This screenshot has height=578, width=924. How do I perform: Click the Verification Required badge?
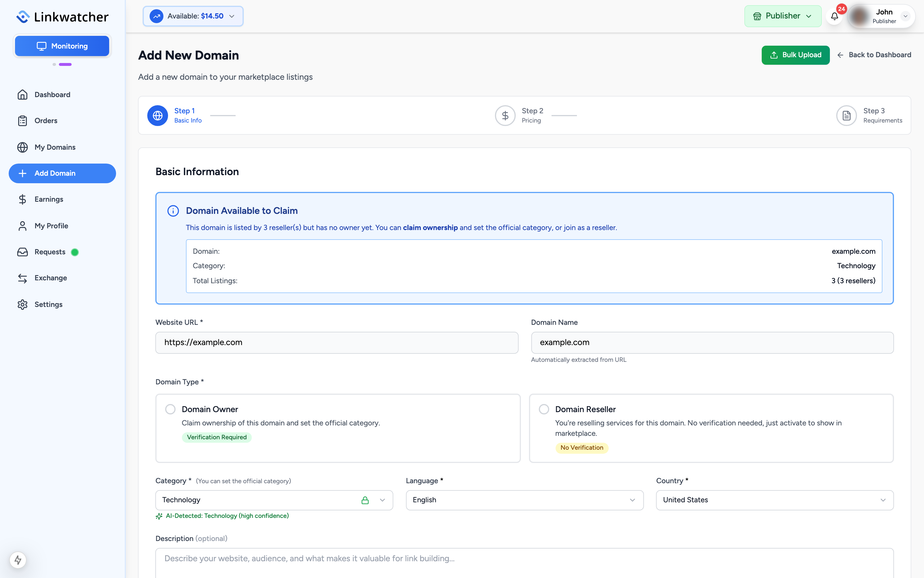click(x=217, y=437)
